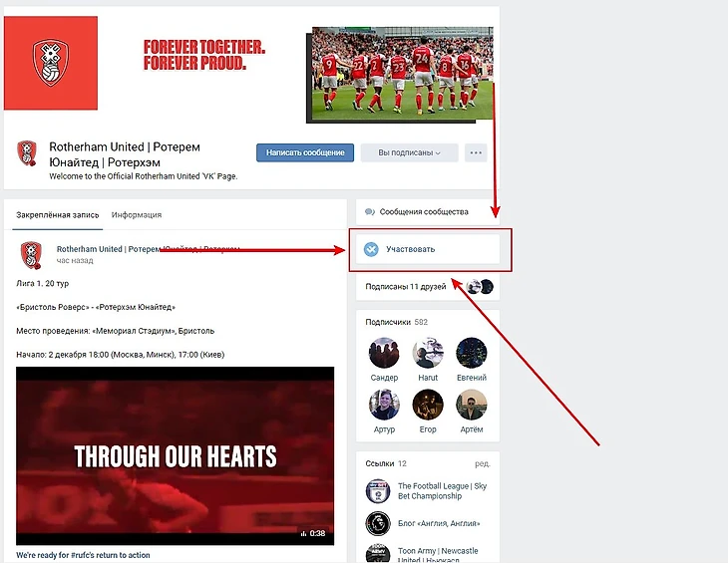The image size is (728, 563).
Task: Click the Написать сообщение button
Action: (x=305, y=152)
